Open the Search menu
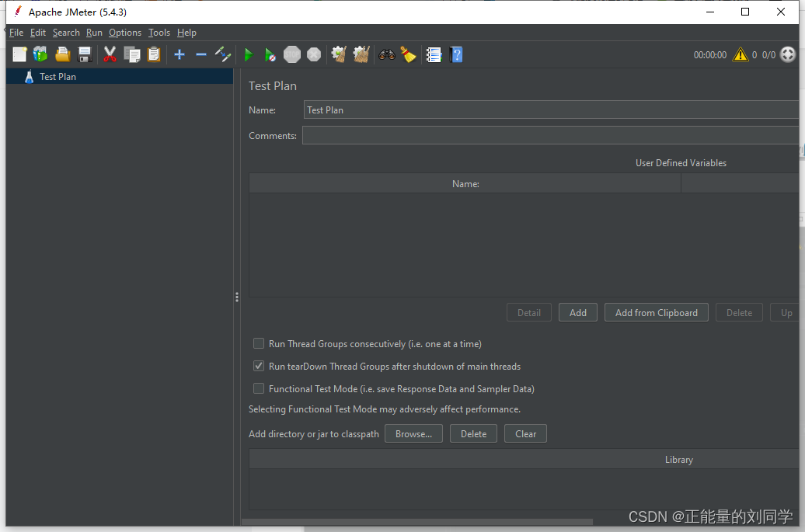This screenshot has width=805, height=532. (66, 33)
